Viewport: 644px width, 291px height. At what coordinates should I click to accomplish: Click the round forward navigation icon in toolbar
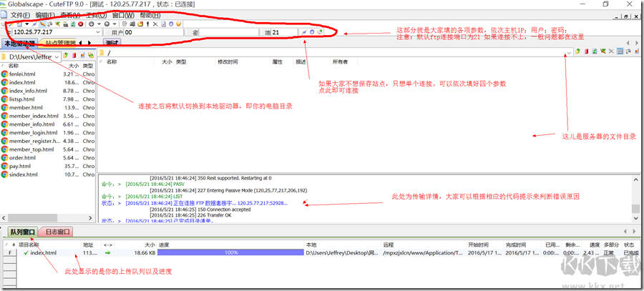click(x=107, y=24)
